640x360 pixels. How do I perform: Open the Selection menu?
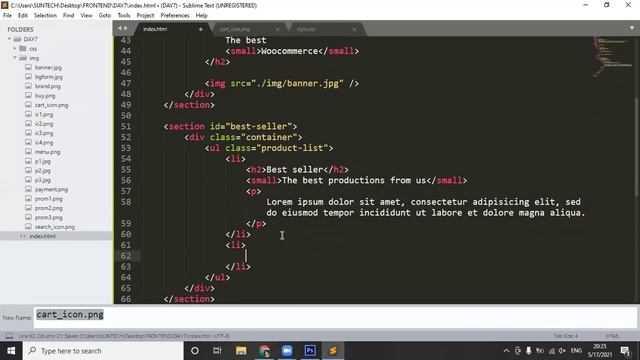(x=45, y=16)
